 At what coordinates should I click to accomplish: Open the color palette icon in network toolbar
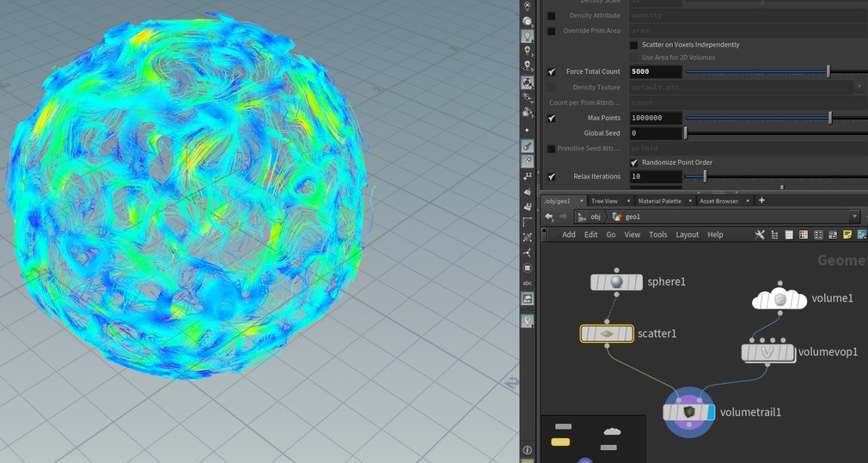click(x=804, y=235)
